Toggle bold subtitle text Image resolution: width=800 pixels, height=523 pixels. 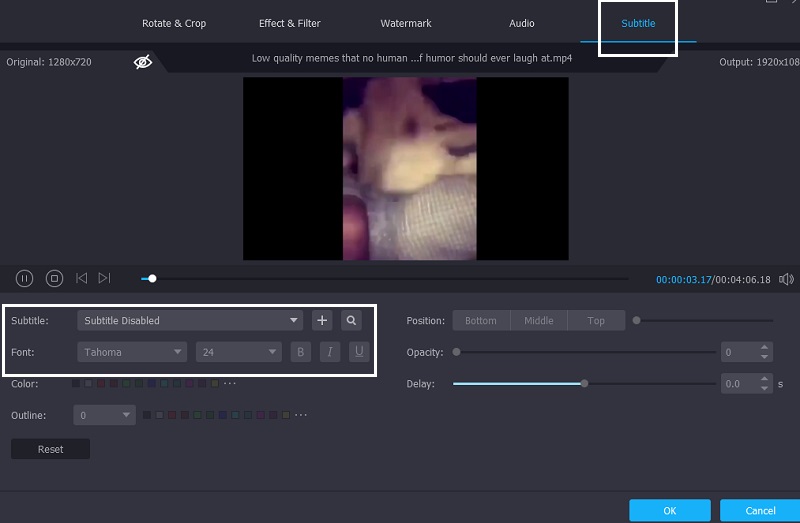point(300,352)
